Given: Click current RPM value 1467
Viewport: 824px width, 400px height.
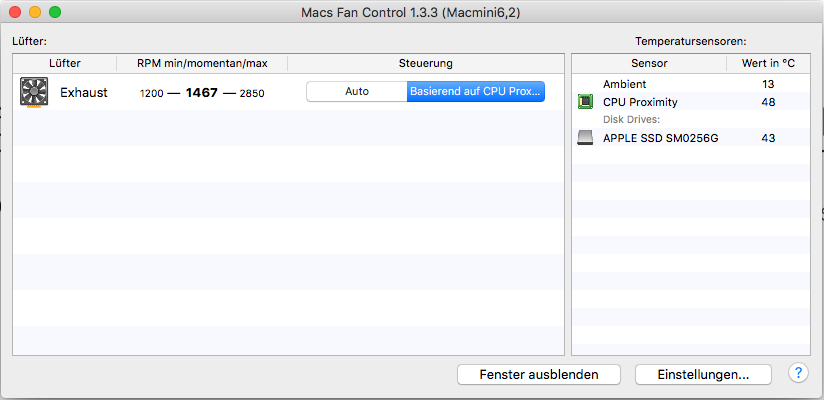Looking at the screenshot, I should [x=202, y=93].
